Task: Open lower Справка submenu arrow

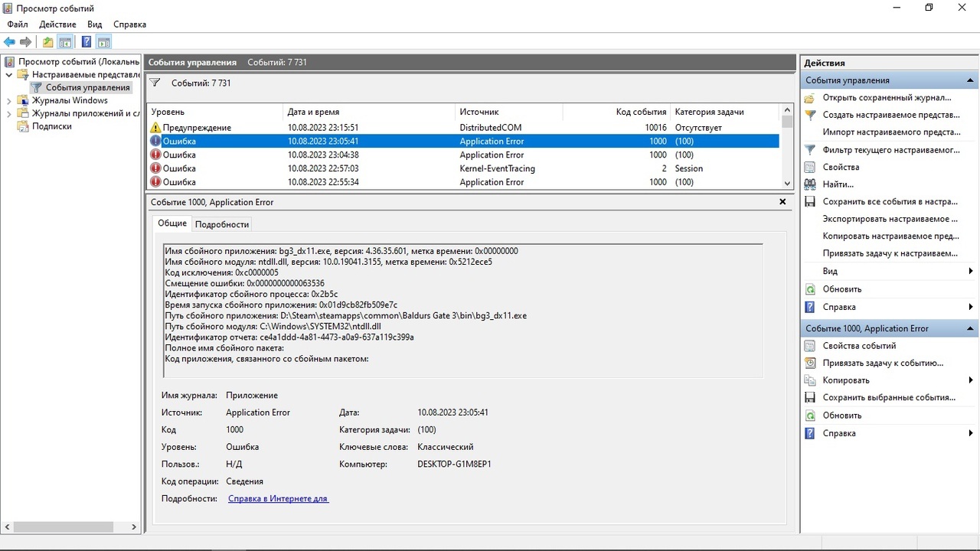Action: [971, 433]
